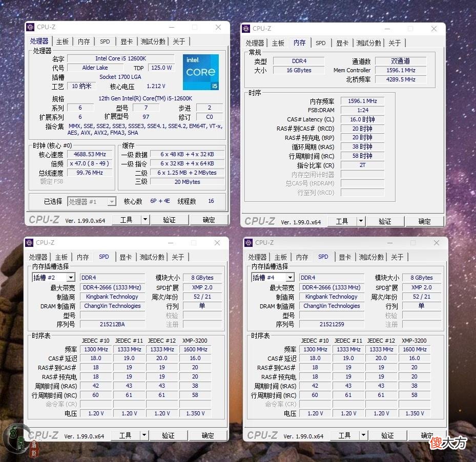Click the 双通道 channel value
This screenshot has height=462, width=476.
click(x=400, y=61)
